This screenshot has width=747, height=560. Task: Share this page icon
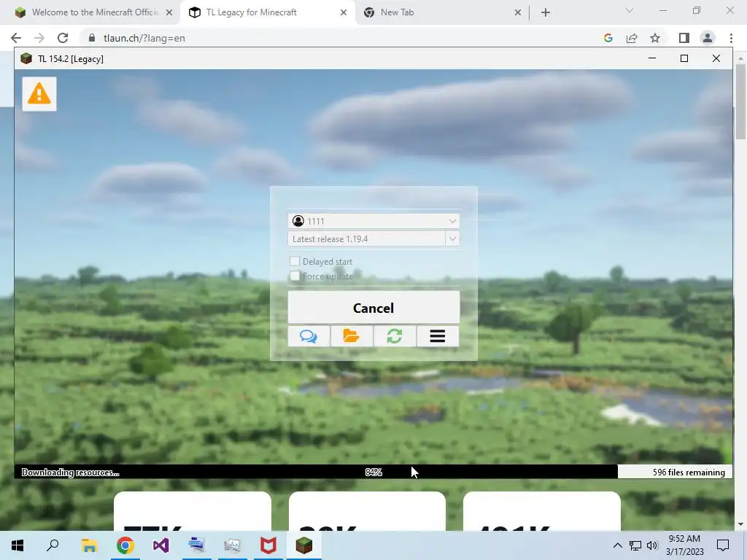point(632,38)
